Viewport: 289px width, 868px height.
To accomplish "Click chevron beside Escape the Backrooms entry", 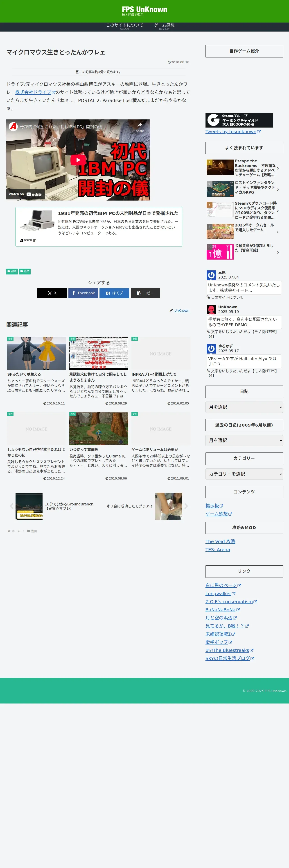I will point(278,168).
